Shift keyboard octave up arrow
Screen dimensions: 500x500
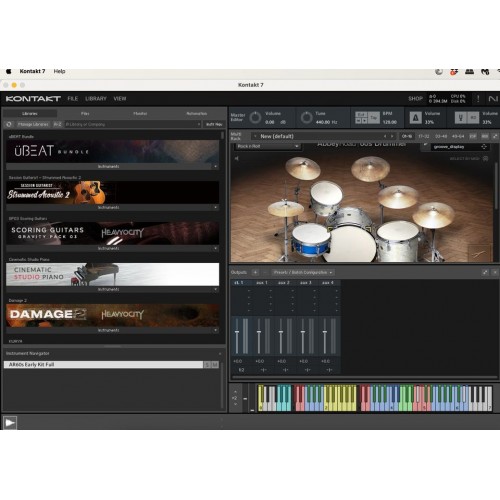235,392
